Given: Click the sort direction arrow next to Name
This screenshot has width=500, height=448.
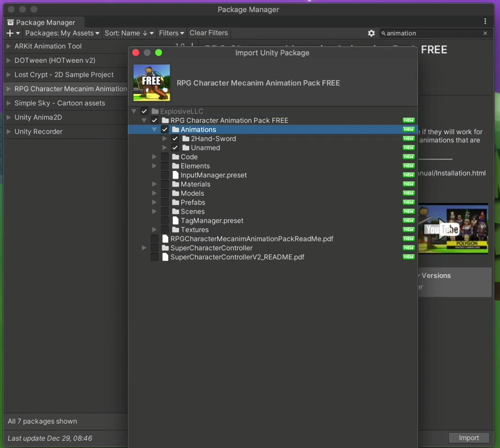Looking at the screenshot, I should (x=144, y=33).
